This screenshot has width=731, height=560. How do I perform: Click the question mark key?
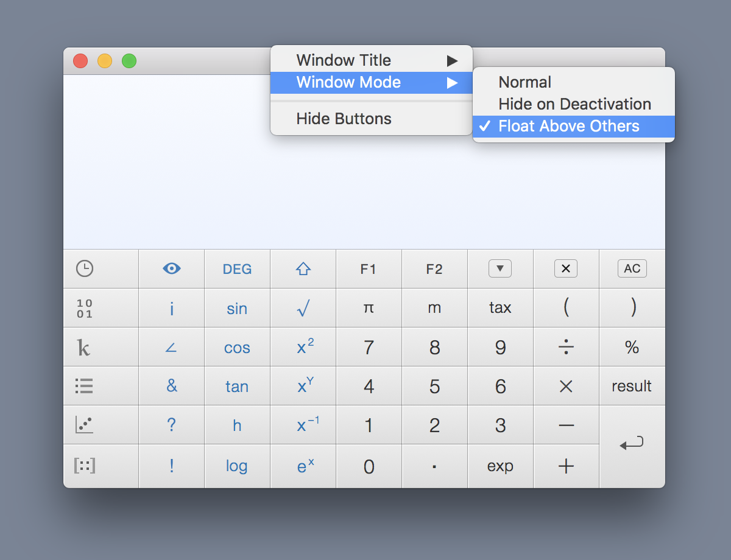click(172, 425)
